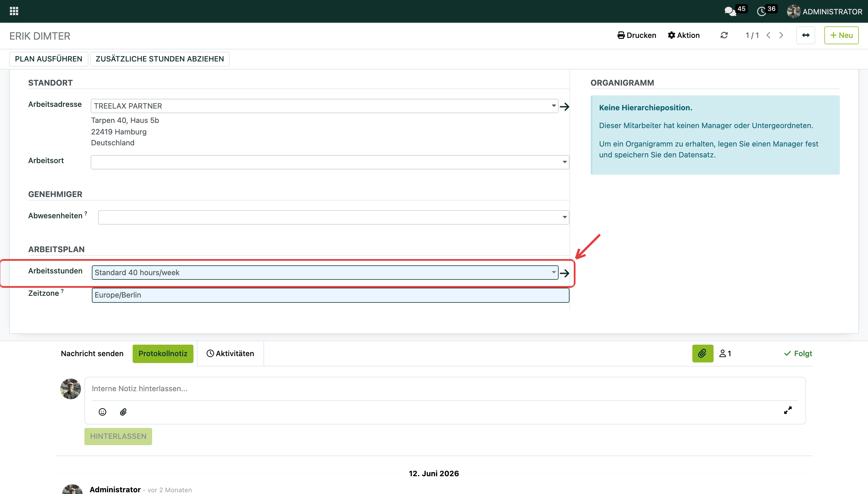Expand the Arbeitsstunden dropdown arrow
This screenshot has height=494, width=868.
(553, 273)
